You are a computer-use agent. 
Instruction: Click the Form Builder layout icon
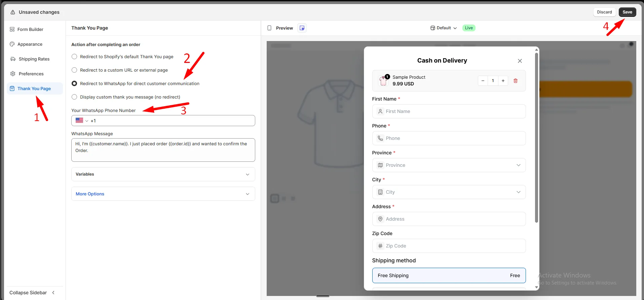[x=12, y=29]
